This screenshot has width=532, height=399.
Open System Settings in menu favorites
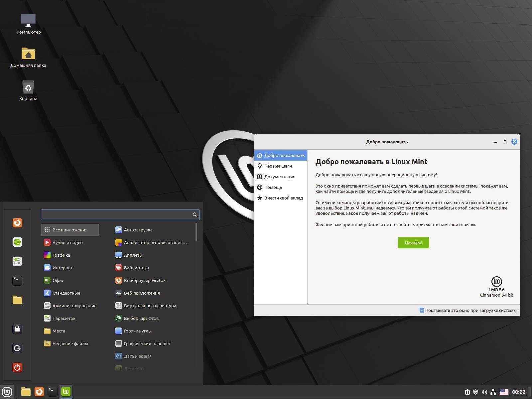click(17, 261)
